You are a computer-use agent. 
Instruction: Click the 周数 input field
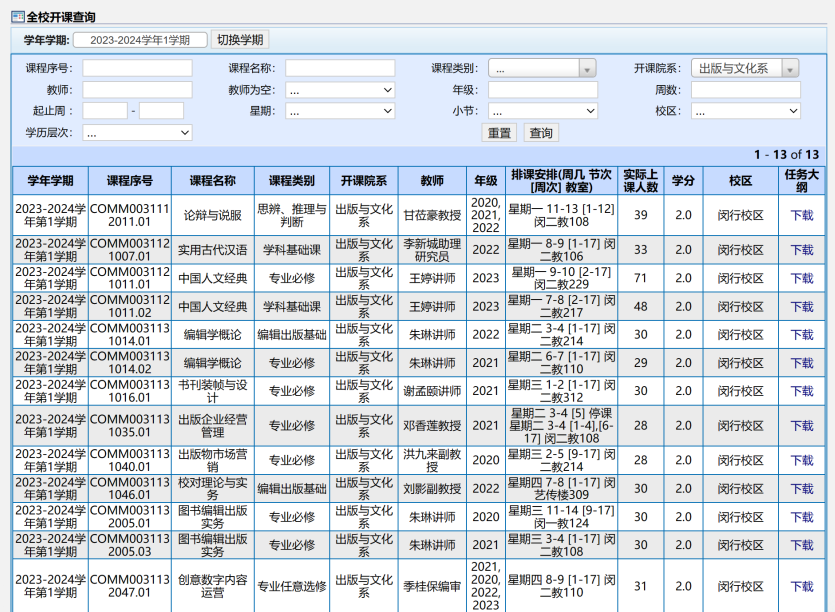pyautogui.click(x=745, y=90)
